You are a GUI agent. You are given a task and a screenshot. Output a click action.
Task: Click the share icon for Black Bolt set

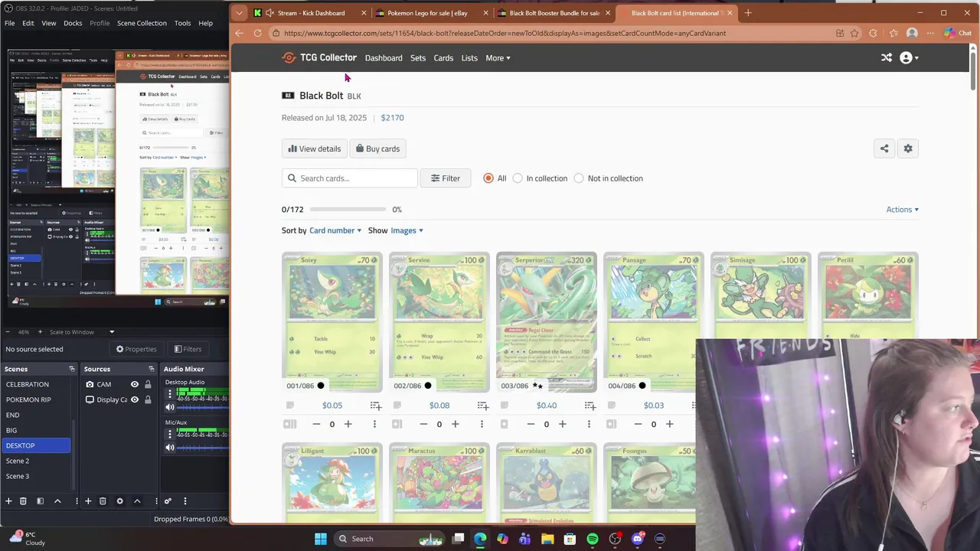(884, 148)
